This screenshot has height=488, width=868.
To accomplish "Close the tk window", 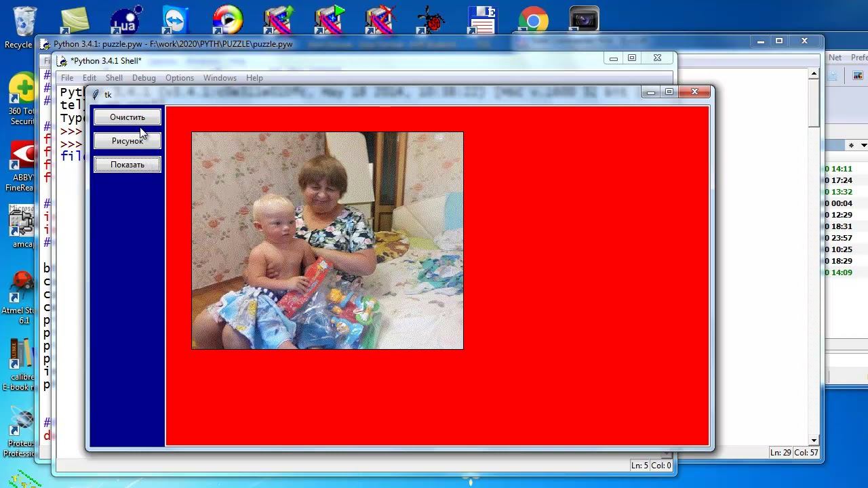I will (694, 92).
